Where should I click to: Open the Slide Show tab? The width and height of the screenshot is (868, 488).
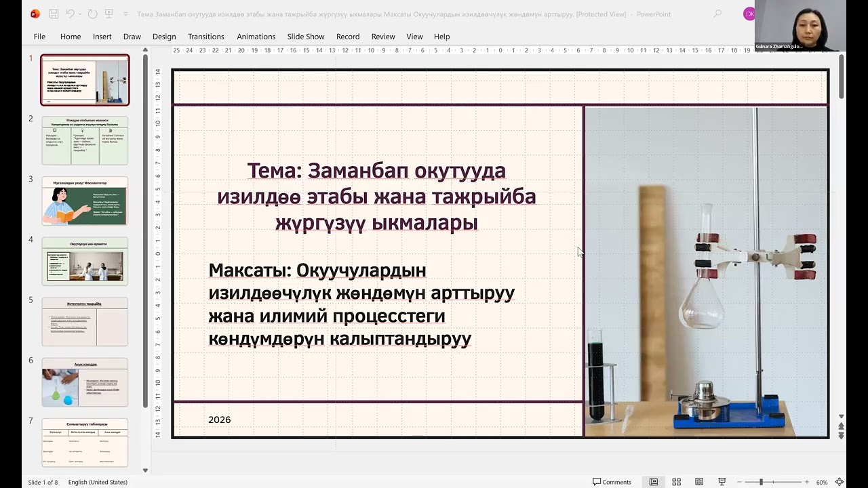pos(306,37)
